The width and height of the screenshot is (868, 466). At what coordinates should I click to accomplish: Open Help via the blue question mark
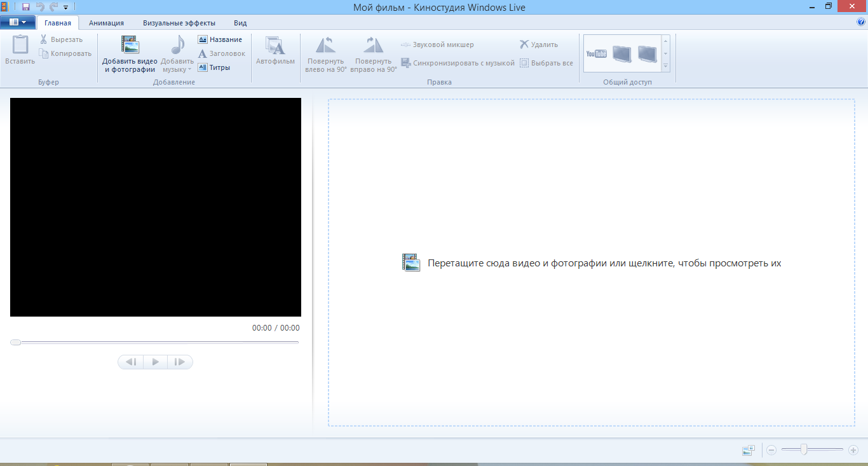pos(861,22)
